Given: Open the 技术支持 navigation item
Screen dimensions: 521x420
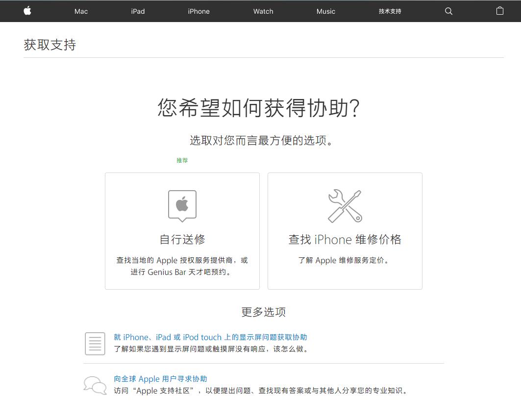Looking at the screenshot, I should coord(390,11).
